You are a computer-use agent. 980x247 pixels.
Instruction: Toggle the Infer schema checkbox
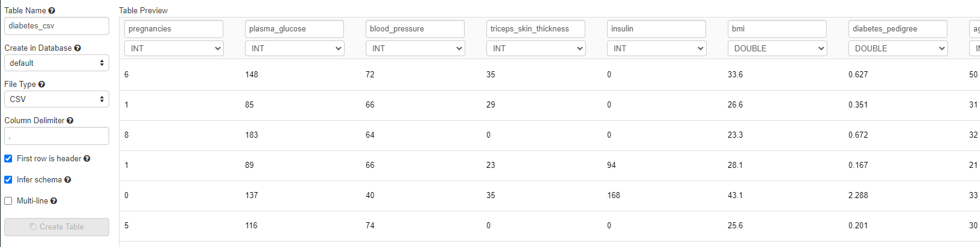(8, 180)
